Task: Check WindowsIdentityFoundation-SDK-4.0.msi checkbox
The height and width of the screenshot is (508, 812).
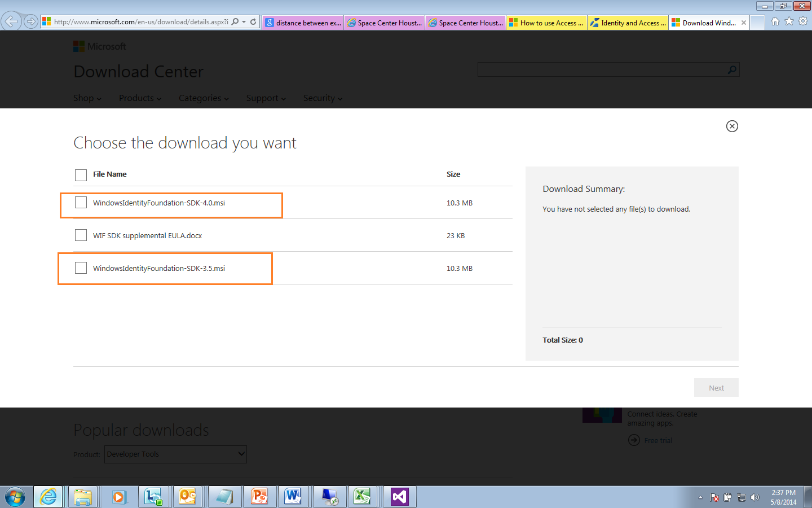Action: [81, 202]
